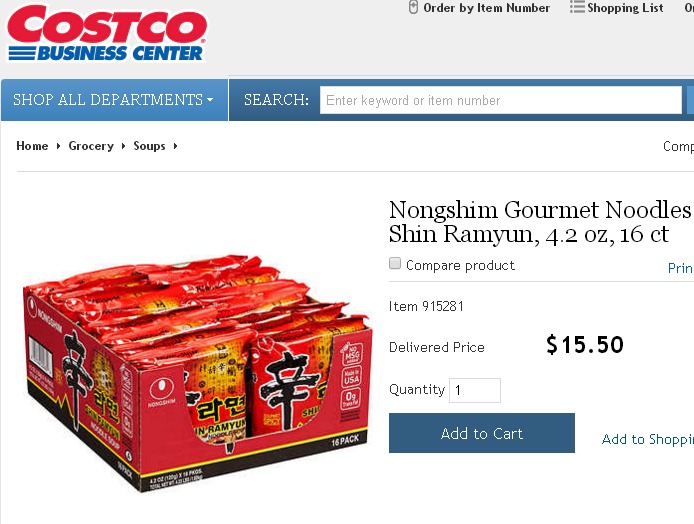
Task: Go to Home breadcrumb
Action: [32, 146]
